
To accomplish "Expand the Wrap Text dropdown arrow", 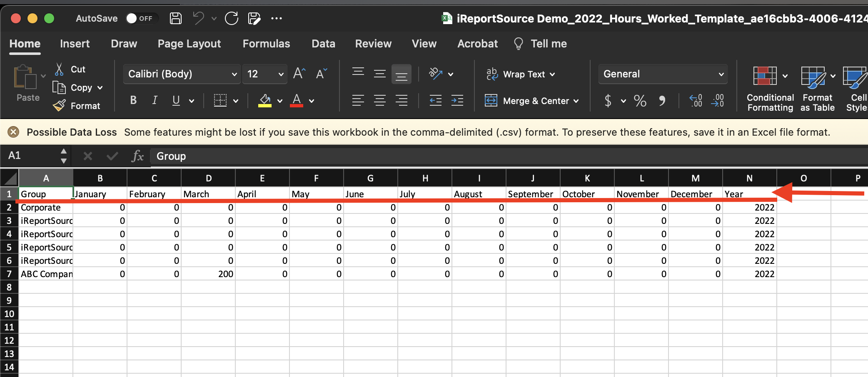I will coord(552,74).
